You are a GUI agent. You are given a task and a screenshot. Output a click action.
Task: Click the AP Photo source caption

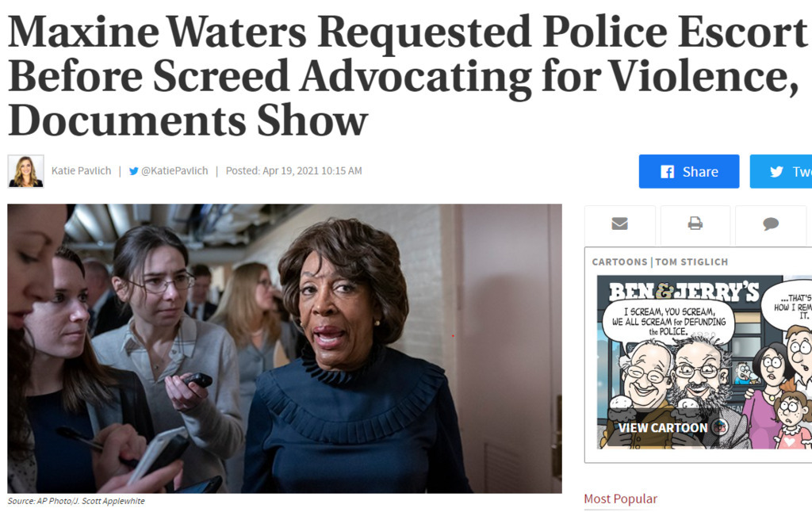[x=76, y=501]
